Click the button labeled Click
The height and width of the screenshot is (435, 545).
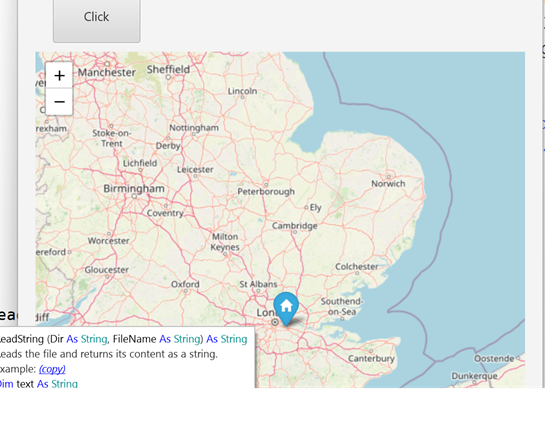point(97,17)
